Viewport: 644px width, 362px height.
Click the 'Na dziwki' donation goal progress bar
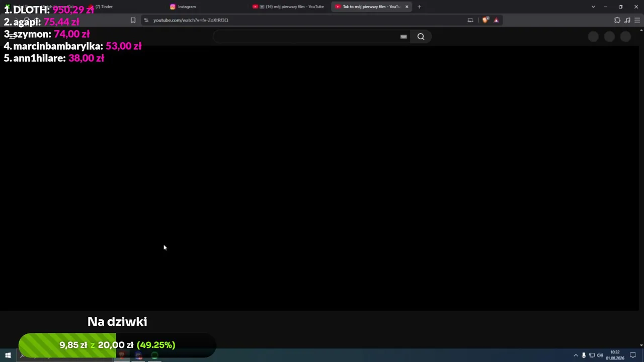117,345
